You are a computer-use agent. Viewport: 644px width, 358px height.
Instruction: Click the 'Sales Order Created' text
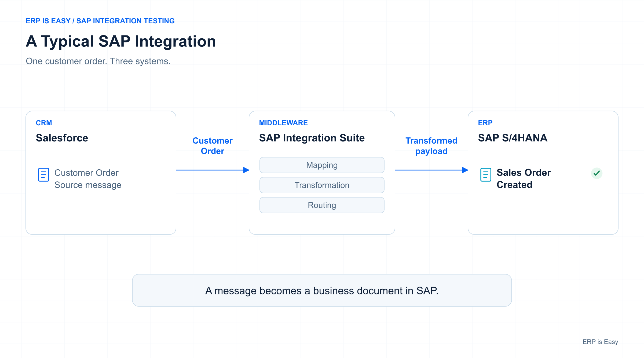tap(524, 178)
